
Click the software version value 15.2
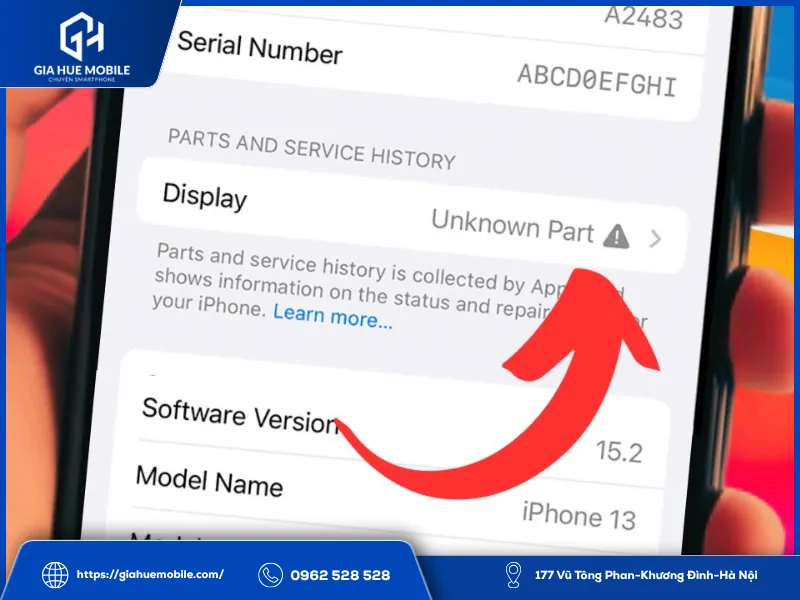pyautogui.click(x=619, y=451)
